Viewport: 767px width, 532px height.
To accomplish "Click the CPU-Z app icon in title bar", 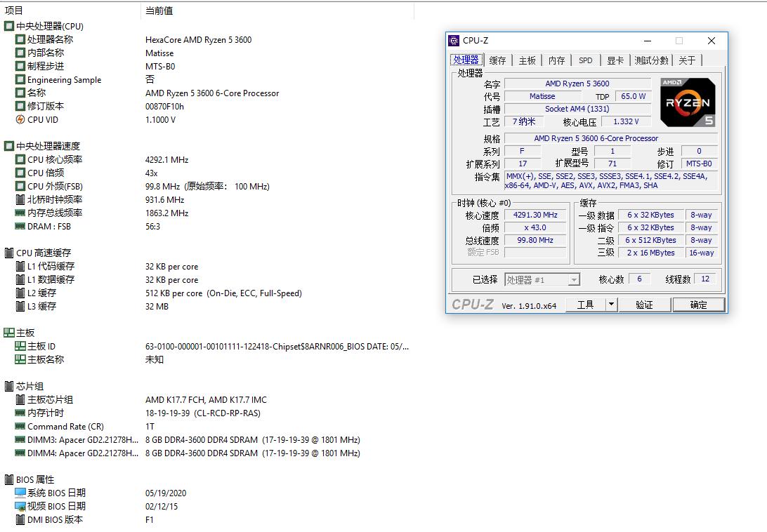I will click(454, 41).
